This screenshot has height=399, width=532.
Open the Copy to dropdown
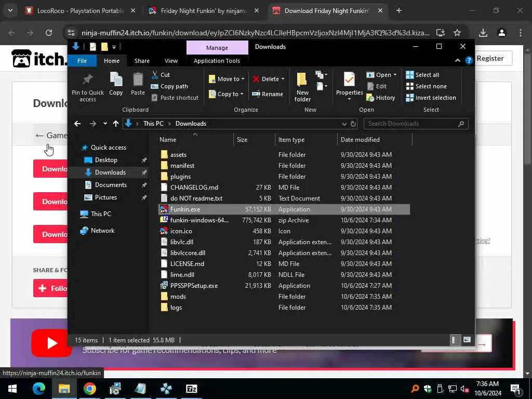tap(226, 94)
